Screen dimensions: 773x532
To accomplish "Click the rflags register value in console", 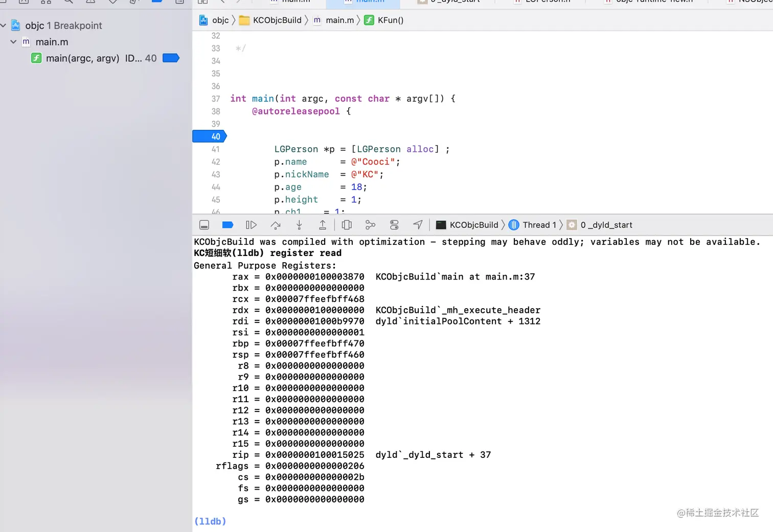I will click(315, 466).
